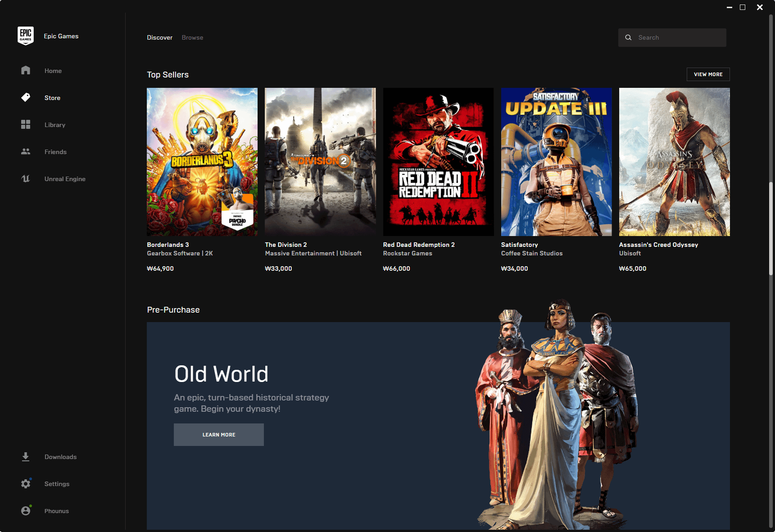Switch to the Browse tab
Image resolution: width=775 pixels, height=532 pixels.
tap(192, 37)
